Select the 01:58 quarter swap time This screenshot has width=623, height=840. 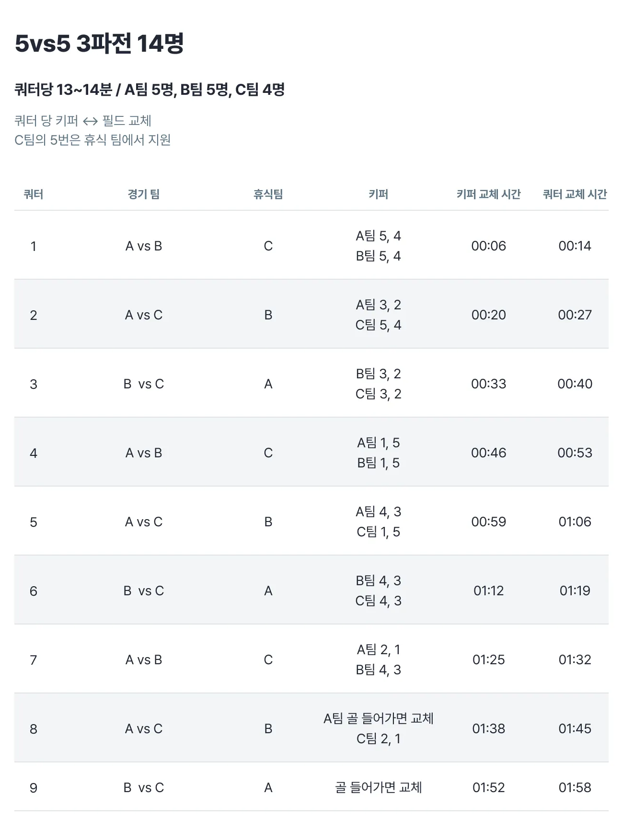pyautogui.click(x=575, y=787)
